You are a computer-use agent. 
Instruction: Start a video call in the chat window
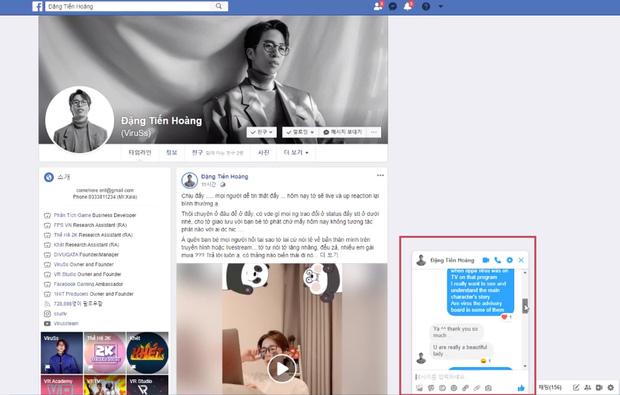[486, 260]
